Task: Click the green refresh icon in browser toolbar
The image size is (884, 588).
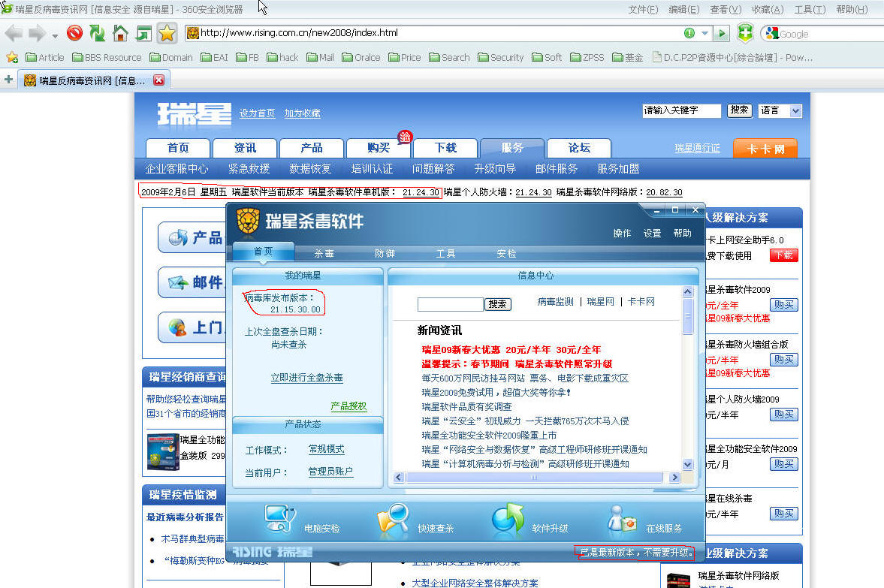Action: pyautogui.click(x=97, y=33)
